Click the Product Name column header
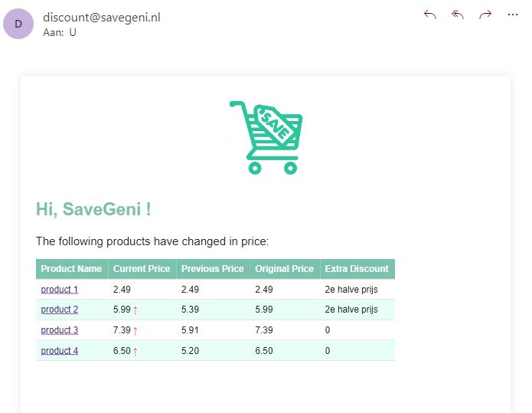Screen dimensions: 532x413 pyautogui.click(x=71, y=269)
